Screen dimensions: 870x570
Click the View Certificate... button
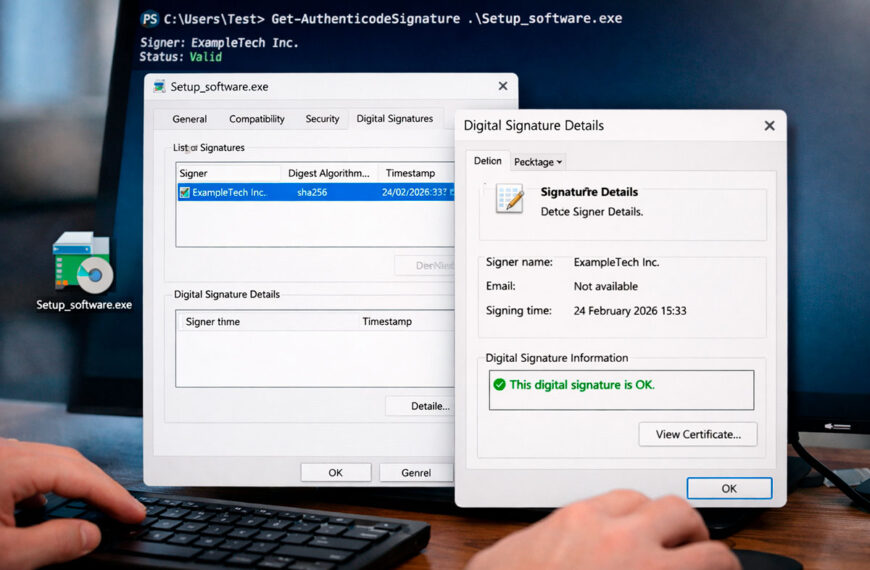(698, 435)
